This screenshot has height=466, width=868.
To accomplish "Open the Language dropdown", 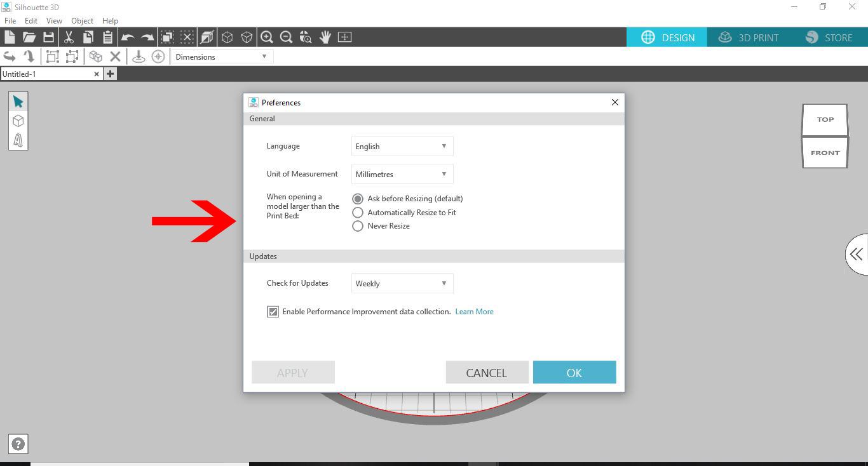I will click(402, 146).
